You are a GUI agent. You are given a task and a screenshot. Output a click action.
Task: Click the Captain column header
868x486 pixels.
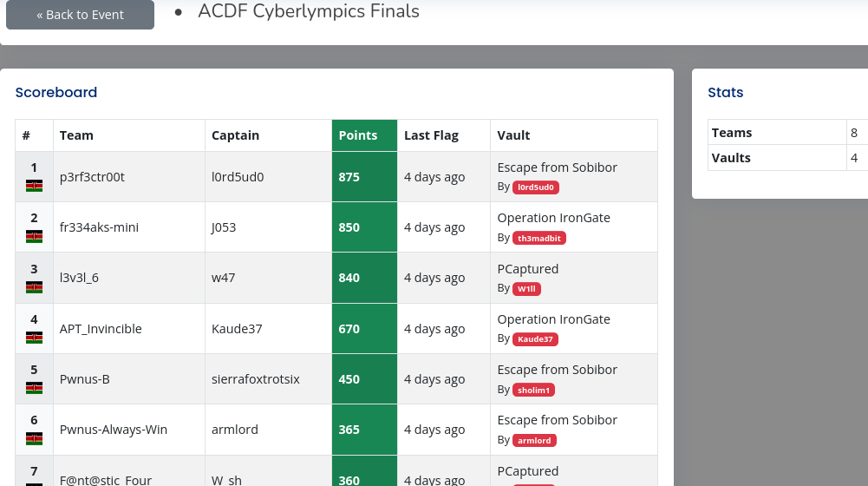(235, 135)
